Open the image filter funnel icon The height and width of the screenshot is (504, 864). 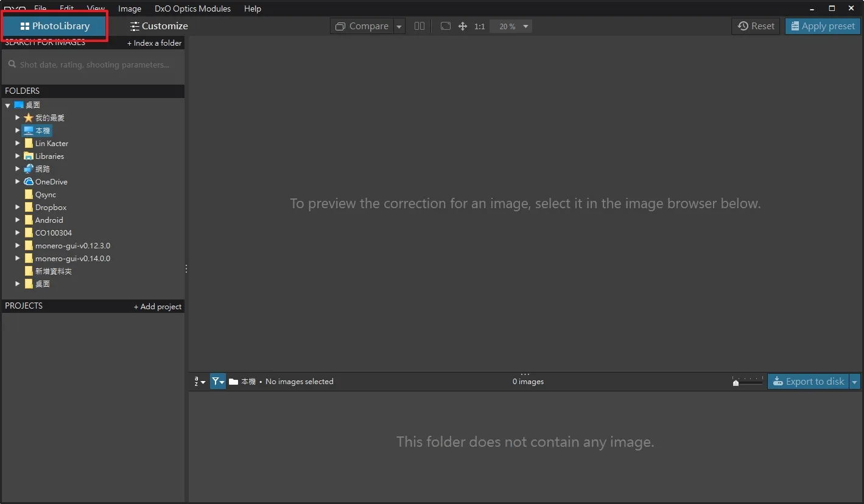coord(217,382)
